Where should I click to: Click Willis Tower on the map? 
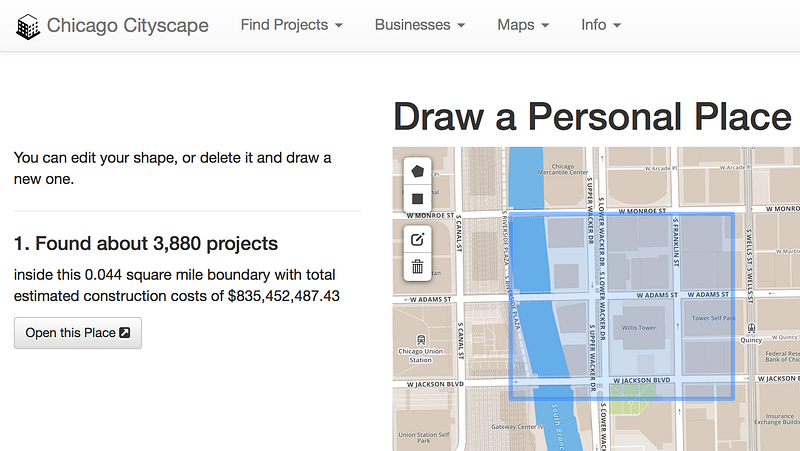point(639,328)
